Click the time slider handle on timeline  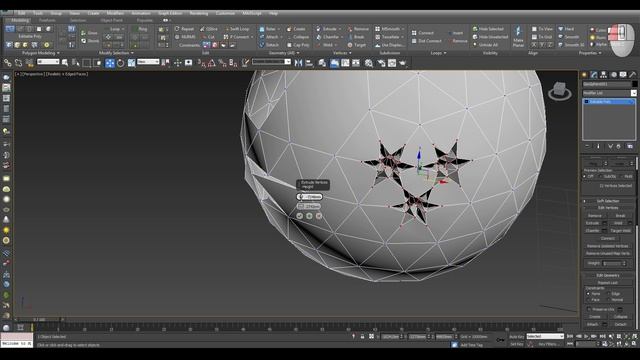[x=39, y=320]
